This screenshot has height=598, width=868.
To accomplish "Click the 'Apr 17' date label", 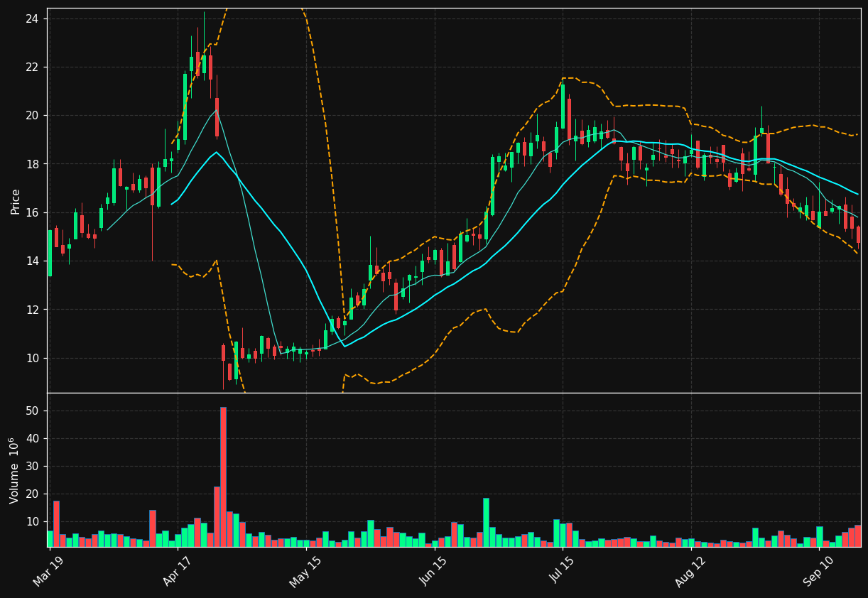I will point(176,570).
